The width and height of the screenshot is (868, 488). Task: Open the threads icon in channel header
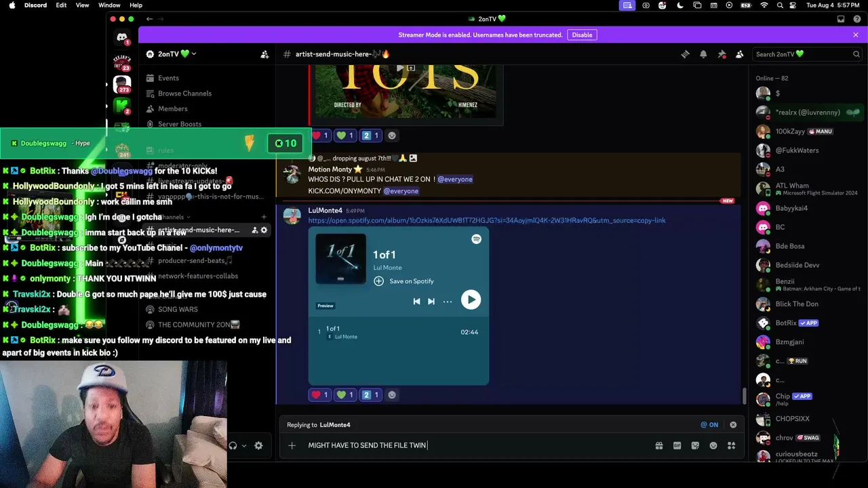(x=686, y=54)
